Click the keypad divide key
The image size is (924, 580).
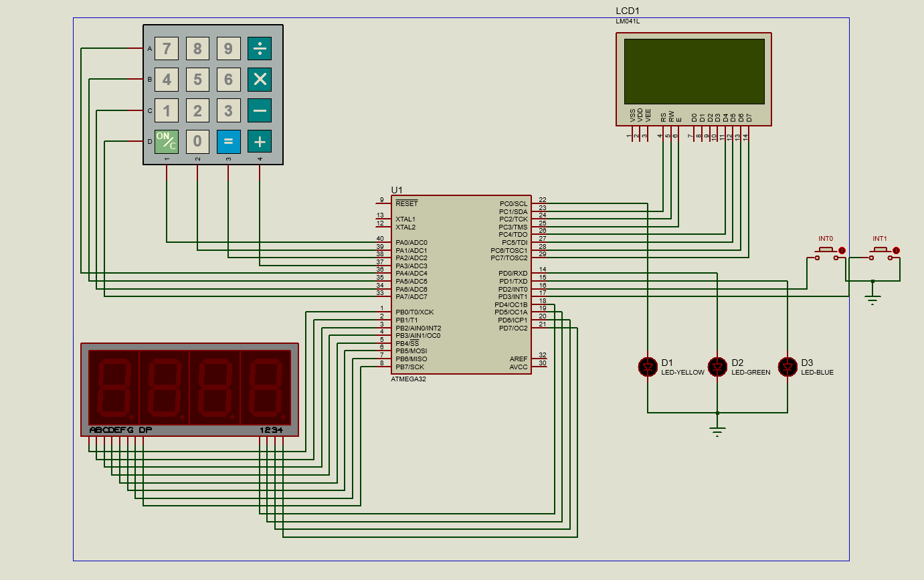tap(260, 48)
